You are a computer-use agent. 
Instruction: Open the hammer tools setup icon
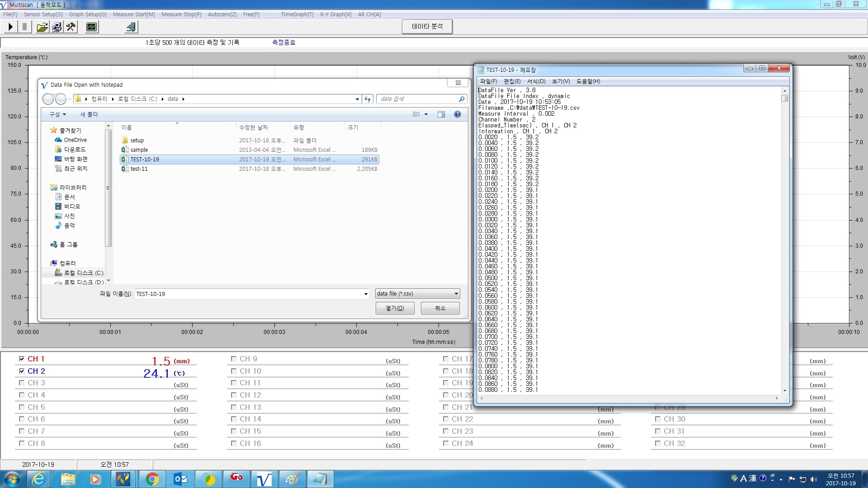pos(71,27)
